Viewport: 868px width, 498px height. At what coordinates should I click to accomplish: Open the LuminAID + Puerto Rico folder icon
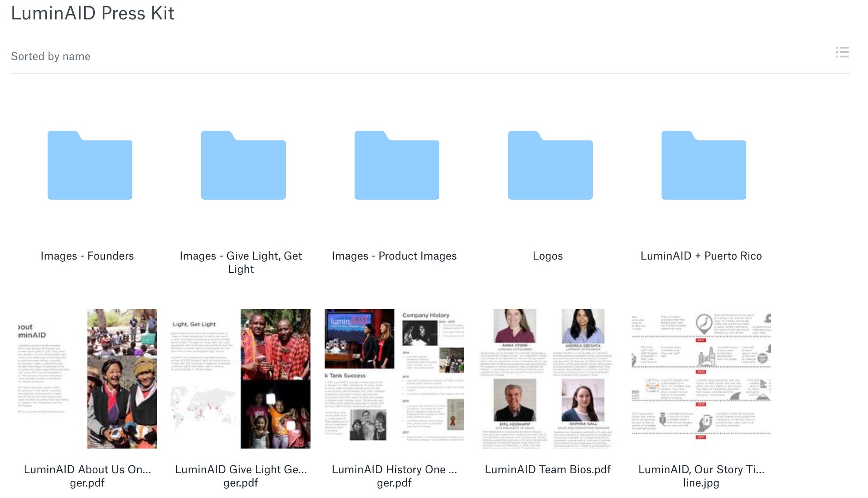(x=704, y=165)
